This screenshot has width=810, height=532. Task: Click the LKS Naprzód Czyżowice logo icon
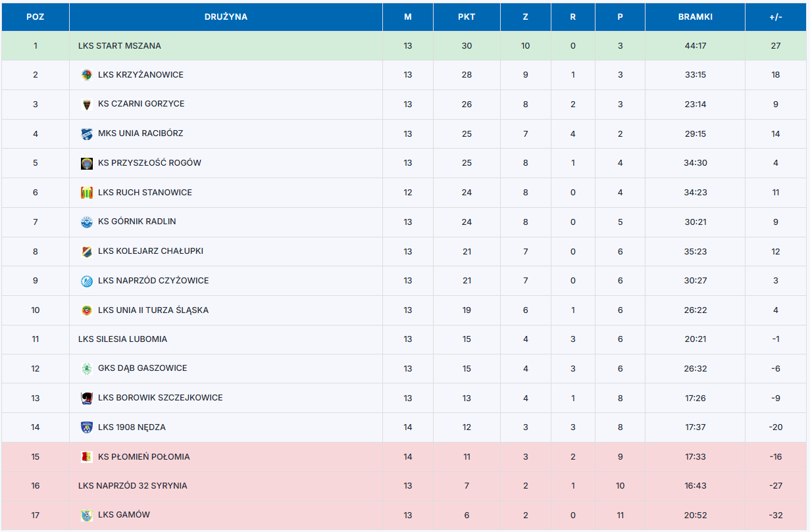tap(86, 281)
